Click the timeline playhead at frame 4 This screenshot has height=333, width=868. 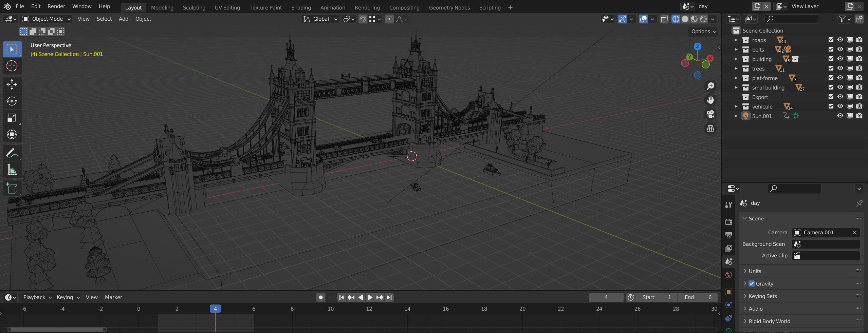tap(215, 309)
